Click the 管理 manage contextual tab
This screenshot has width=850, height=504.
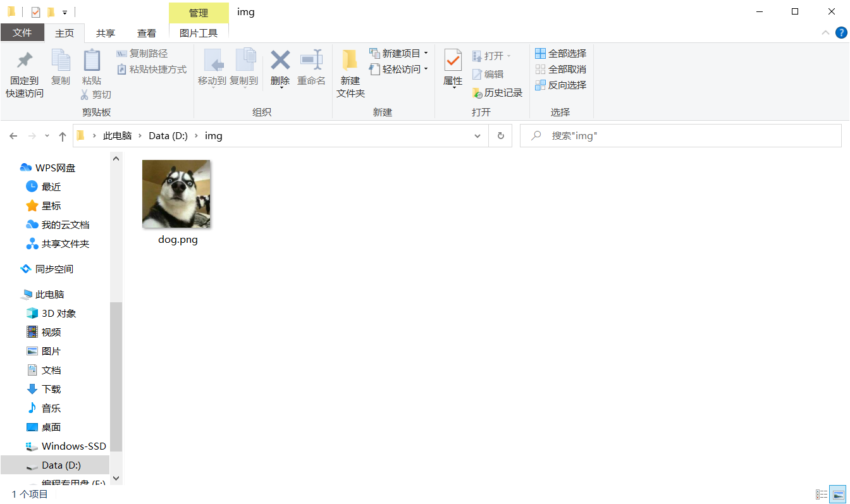click(x=199, y=13)
